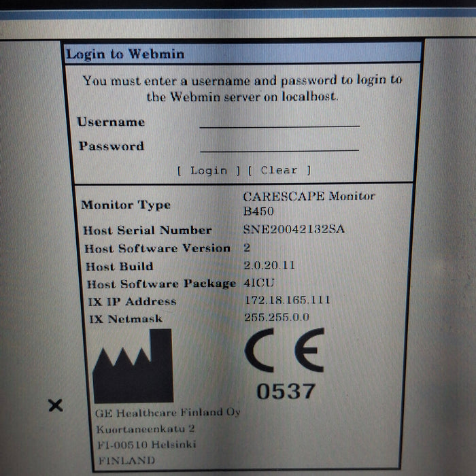The height and width of the screenshot is (476, 476).
Task: Click the 0537 notified body number
Action: click(286, 391)
